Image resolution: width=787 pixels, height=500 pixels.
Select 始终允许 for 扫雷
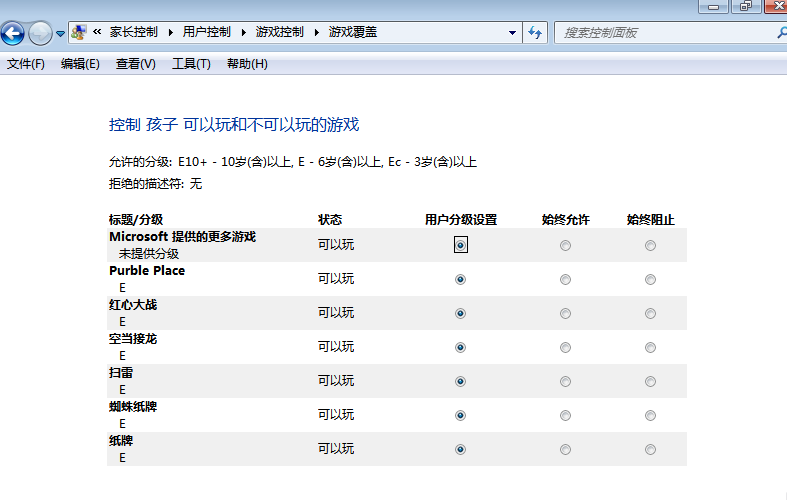pyautogui.click(x=565, y=382)
